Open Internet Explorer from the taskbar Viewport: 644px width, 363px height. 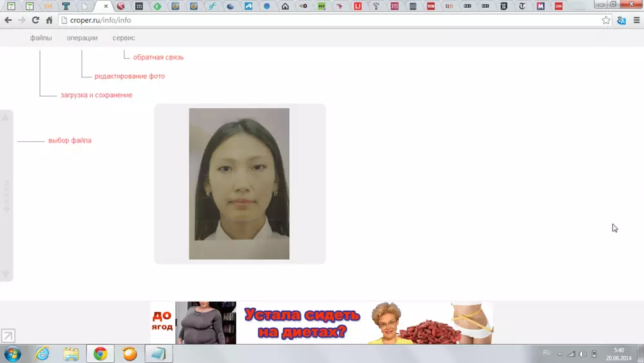pos(43,353)
